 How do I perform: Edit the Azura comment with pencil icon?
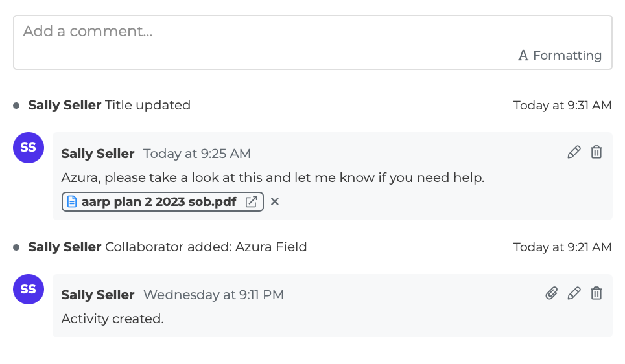click(x=574, y=152)
